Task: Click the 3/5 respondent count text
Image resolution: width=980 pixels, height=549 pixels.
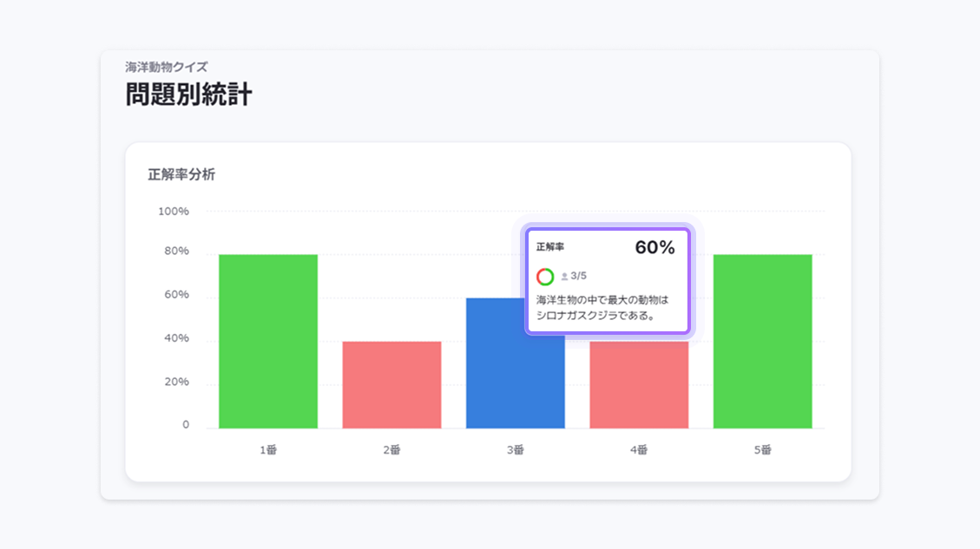Action: click(579, 277)
